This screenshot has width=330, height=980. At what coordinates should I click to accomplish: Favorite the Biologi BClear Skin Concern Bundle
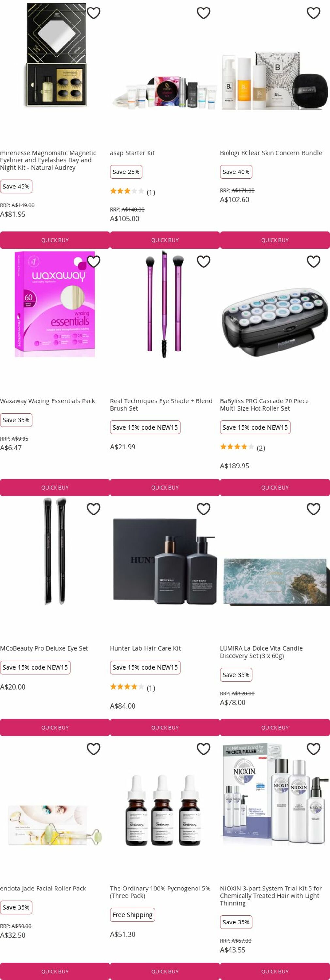pyautogui.click(x=313, y=13)
